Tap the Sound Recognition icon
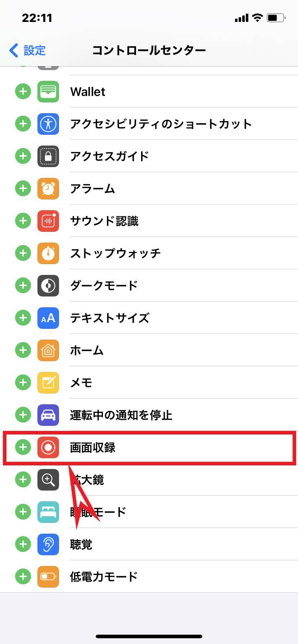298x644 pixels. pos(48,221)
